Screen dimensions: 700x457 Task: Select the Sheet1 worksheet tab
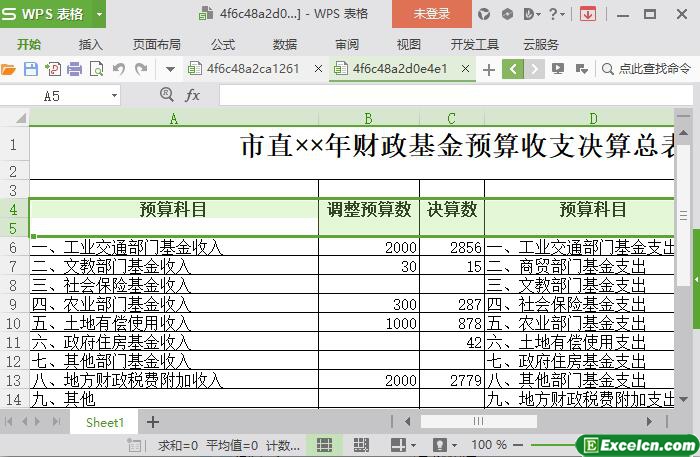pos(104,422)
